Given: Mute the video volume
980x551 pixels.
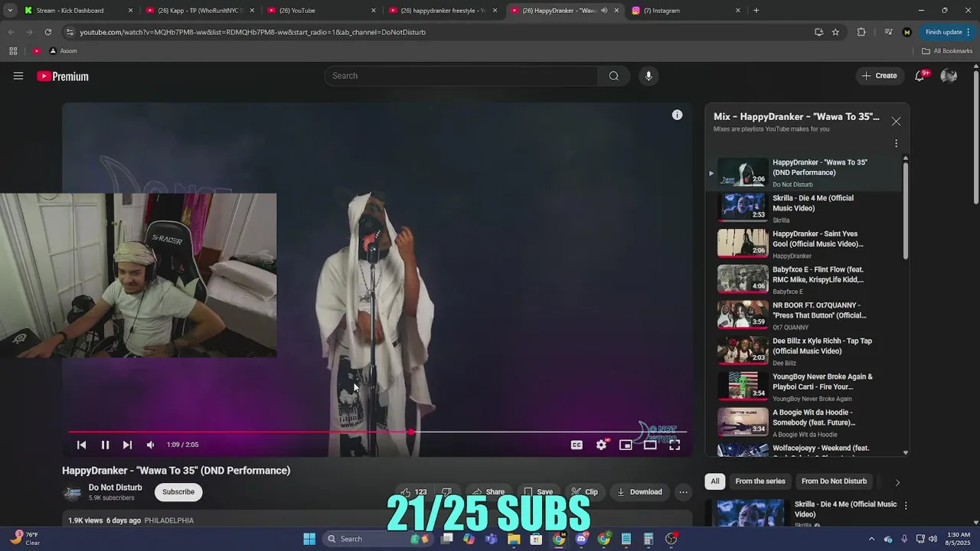Looking at the screenshot, I should [x=151, y=445].
